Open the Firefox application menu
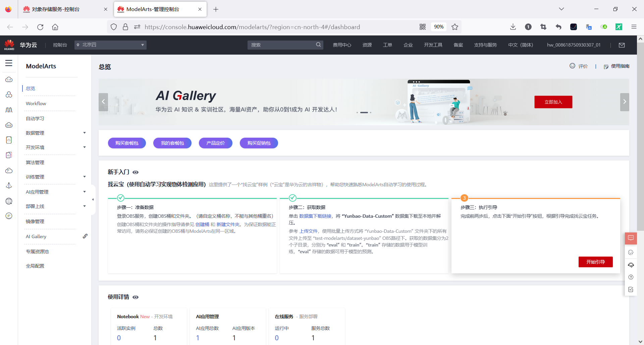Image resolution: width=644 pixels, height=345 pixels. point(634,27)
